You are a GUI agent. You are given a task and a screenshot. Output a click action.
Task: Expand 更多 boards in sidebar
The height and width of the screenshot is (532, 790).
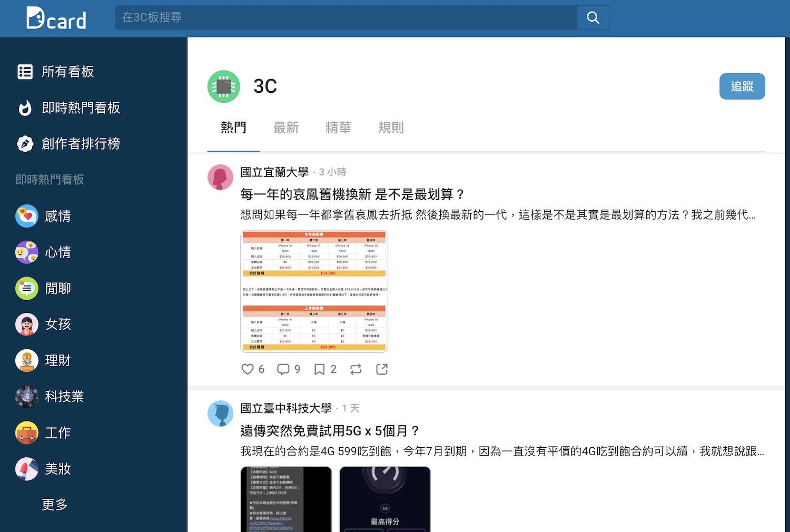tap(55, 505)
